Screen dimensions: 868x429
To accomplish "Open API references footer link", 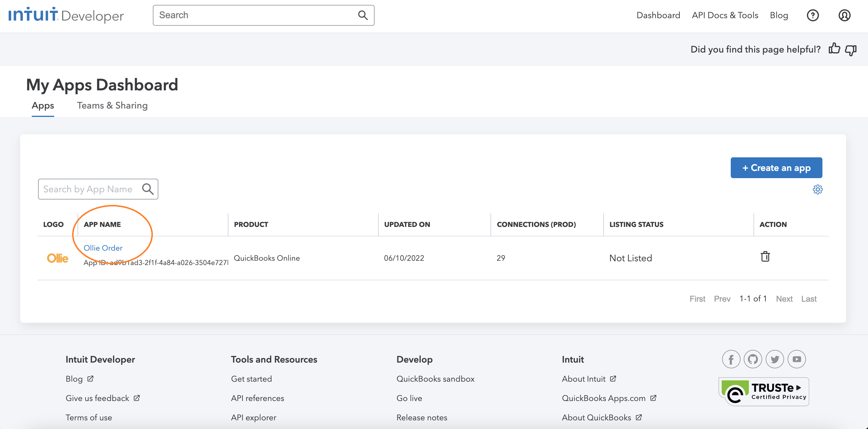I will pos(258,398).
